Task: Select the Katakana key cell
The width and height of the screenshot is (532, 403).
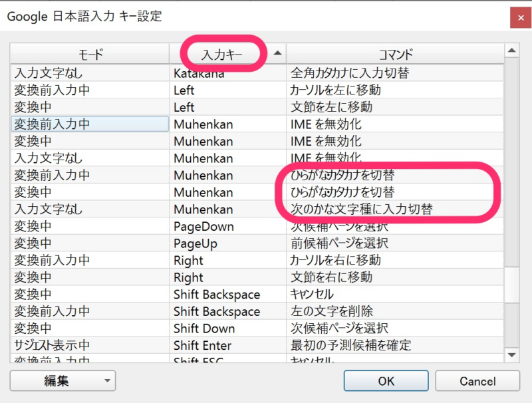Action: [227, 73]
